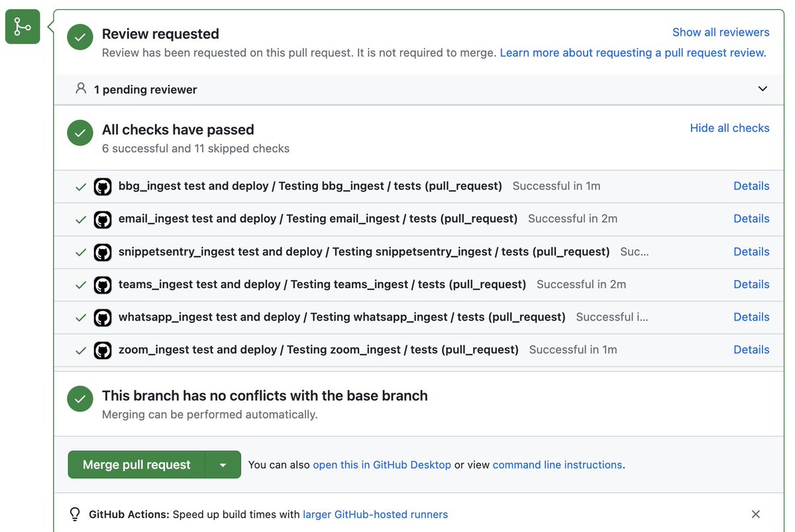Screen dimensions: 795x532
Task: Hide all checks list
Action: click(729, 128)
